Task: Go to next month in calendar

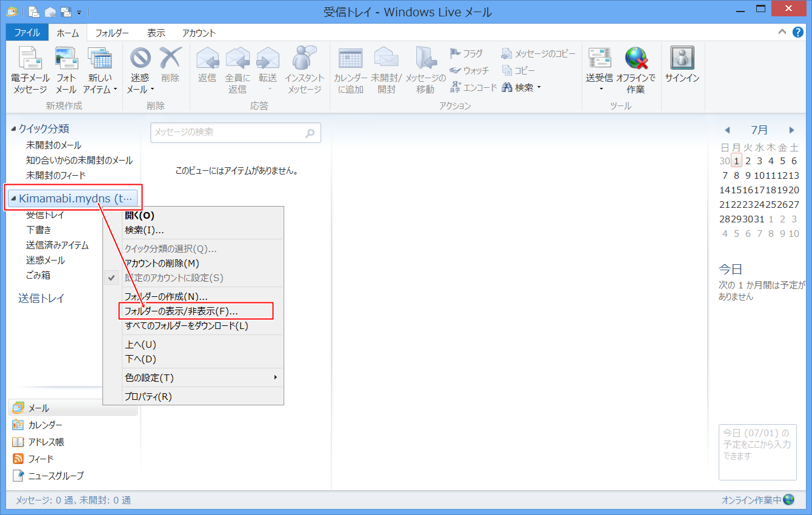Action: click(x=791, y=130)
